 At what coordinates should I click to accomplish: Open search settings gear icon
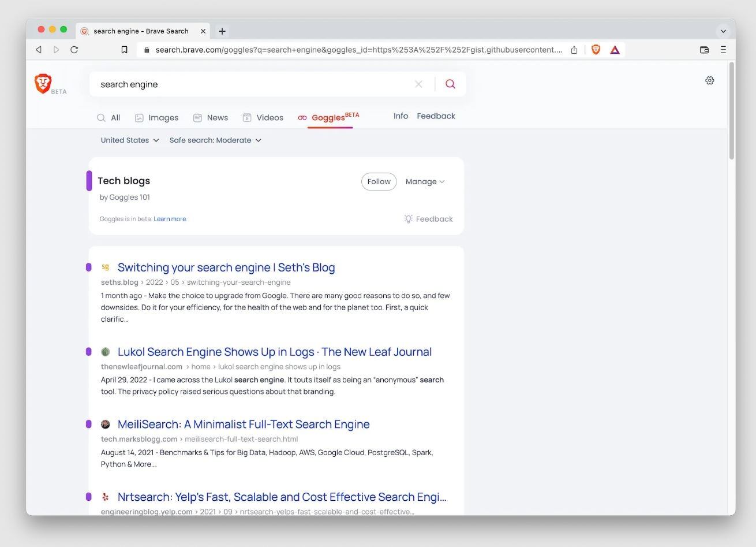point(710,80)
